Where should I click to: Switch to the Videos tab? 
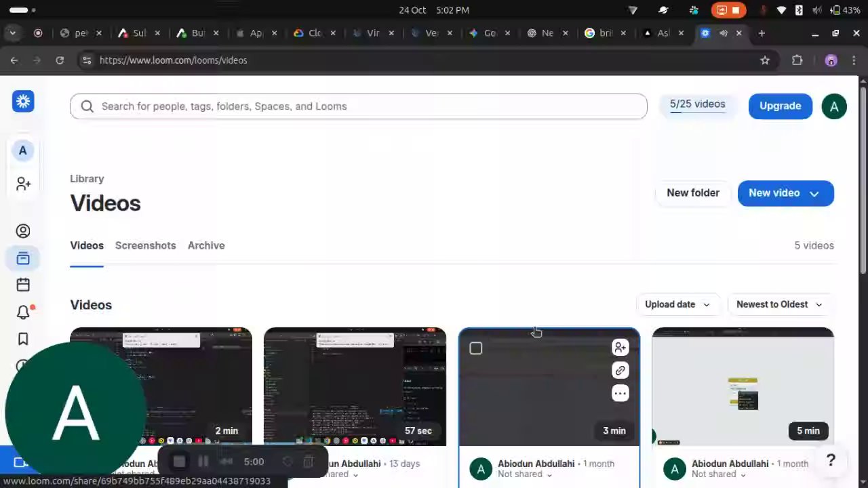coord(87,245)
